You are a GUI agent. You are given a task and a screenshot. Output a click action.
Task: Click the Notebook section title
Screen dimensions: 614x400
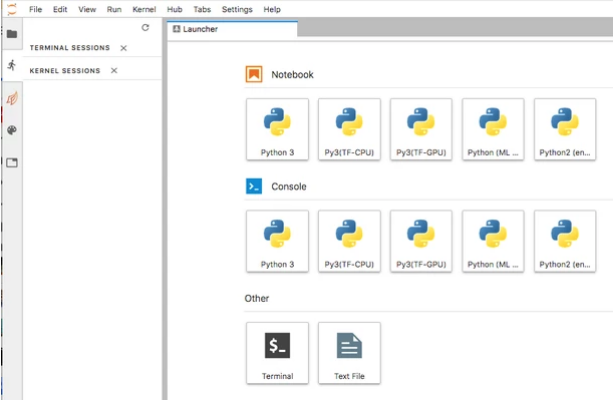tap(292, 74)
